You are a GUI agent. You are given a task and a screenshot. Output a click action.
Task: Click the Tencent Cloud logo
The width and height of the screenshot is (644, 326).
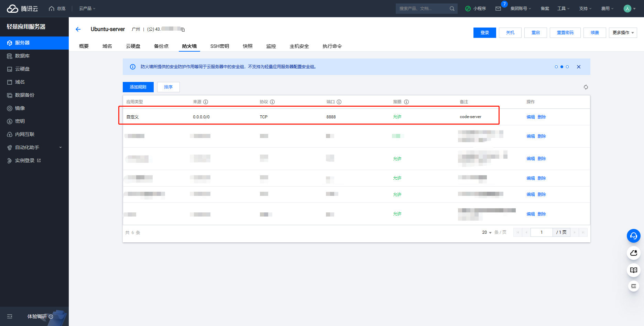pos(22,9)
